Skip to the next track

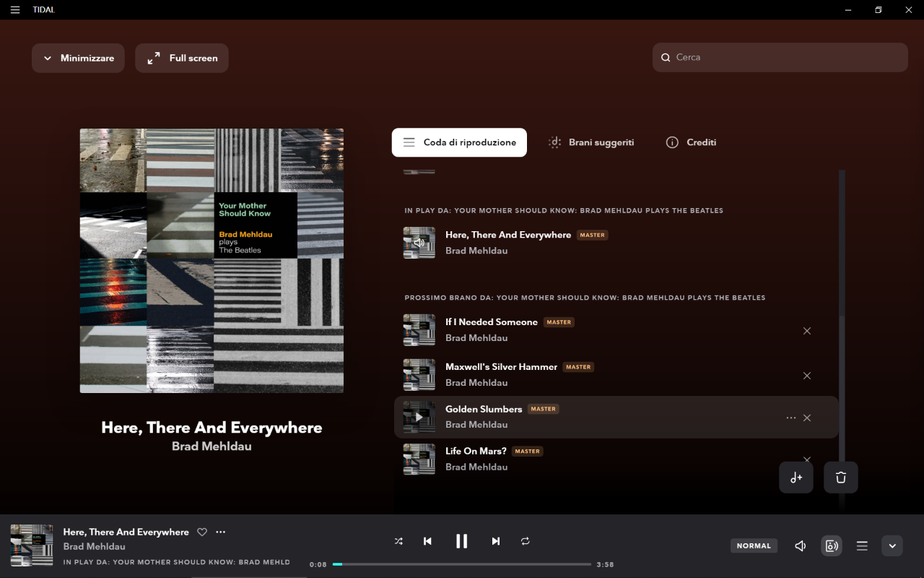495,541
